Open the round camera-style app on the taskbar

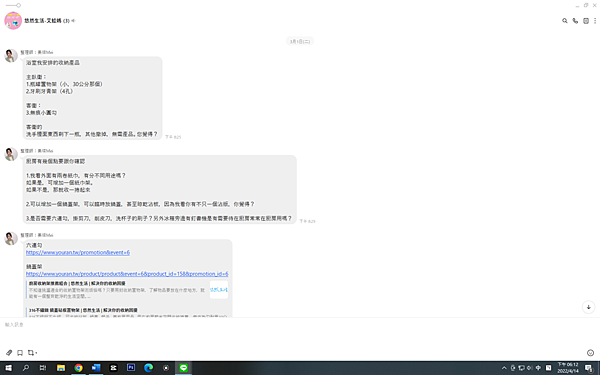[x=166, y=368]
